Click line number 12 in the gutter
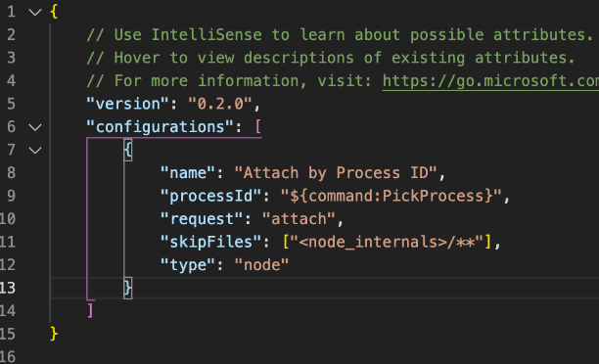 (8, 265)
